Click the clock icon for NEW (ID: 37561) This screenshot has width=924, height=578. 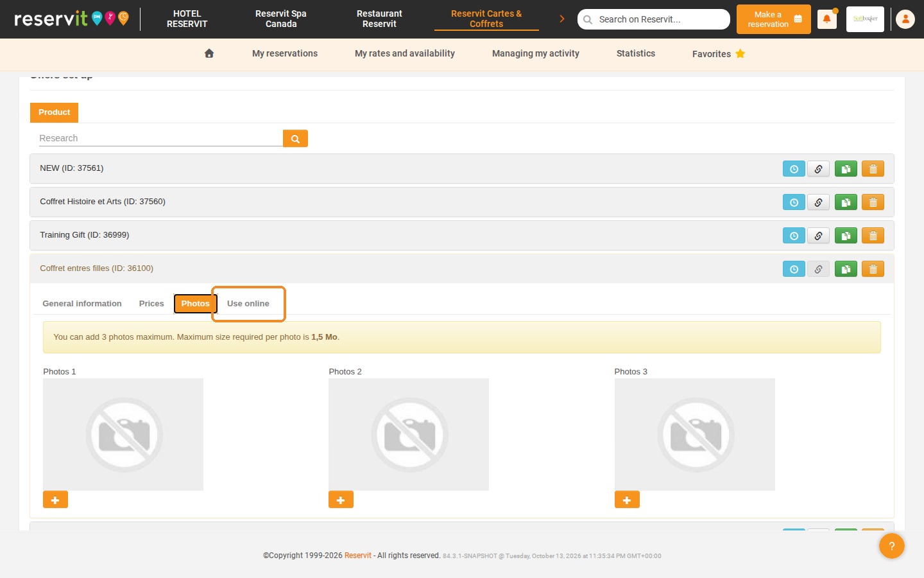(794, 169)
